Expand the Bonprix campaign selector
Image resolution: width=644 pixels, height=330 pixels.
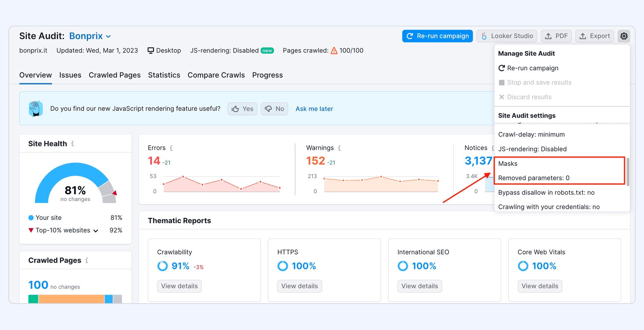click(x=108, y=36)
